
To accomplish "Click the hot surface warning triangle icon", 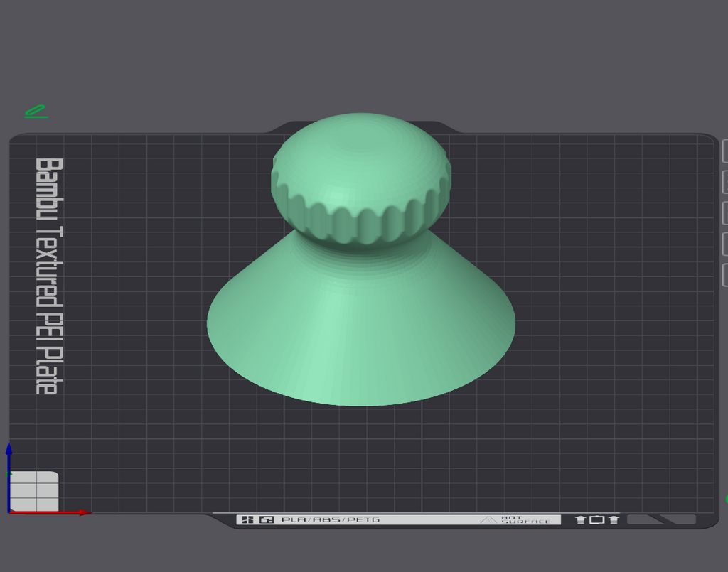I will pyautogui.click(x=488, y=519).
